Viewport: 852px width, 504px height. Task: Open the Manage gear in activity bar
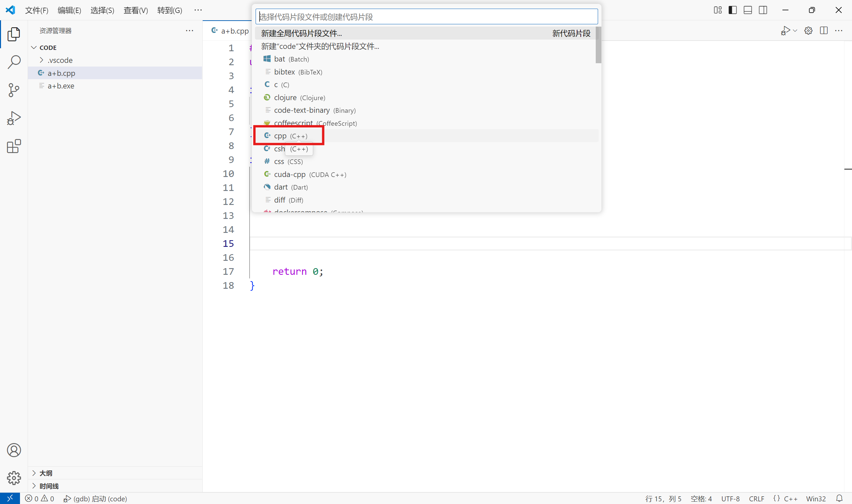(14, 478)
